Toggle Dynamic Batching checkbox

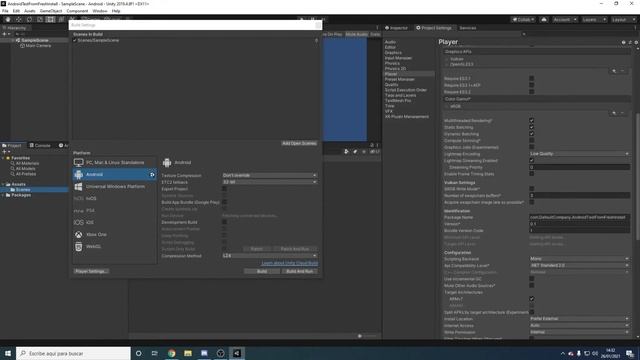pyautogui.click(x=531, y=134)
